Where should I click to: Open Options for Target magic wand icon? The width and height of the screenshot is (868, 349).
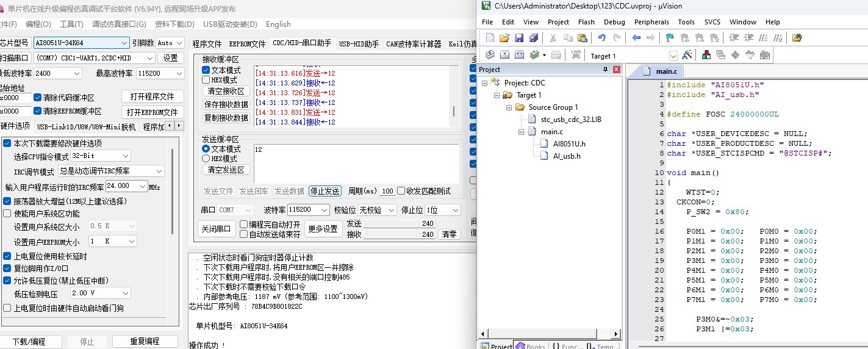[687, 56]
